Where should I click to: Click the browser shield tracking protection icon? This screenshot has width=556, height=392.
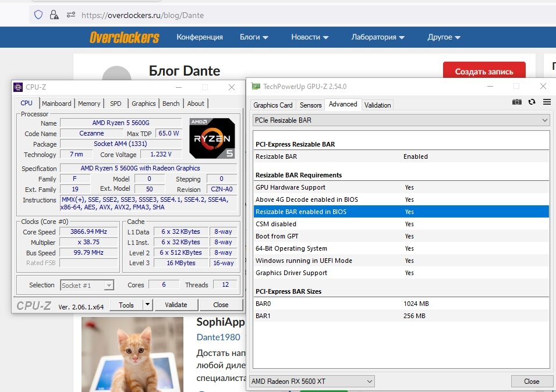[38, 15]
